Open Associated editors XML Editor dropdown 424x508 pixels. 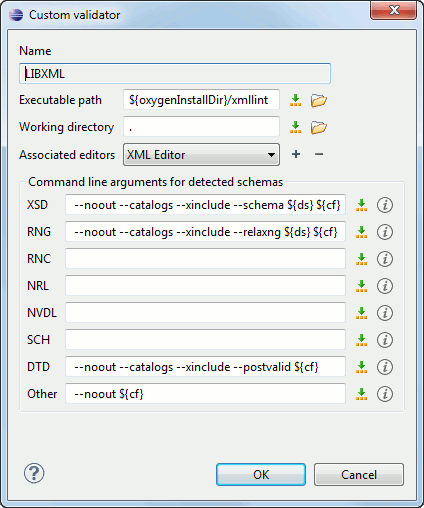tap(201, 155)
